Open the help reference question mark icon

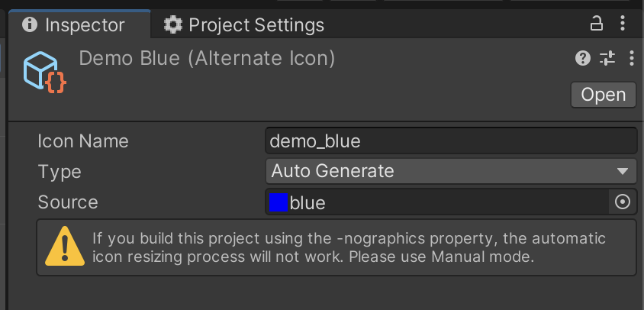[583, 58]
